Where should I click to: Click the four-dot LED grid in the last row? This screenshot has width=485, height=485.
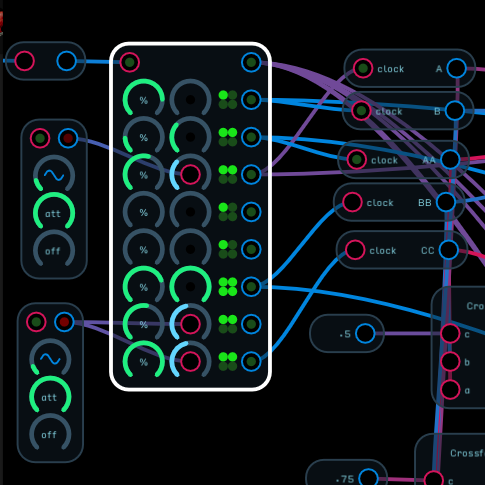[x=228, y=362]
